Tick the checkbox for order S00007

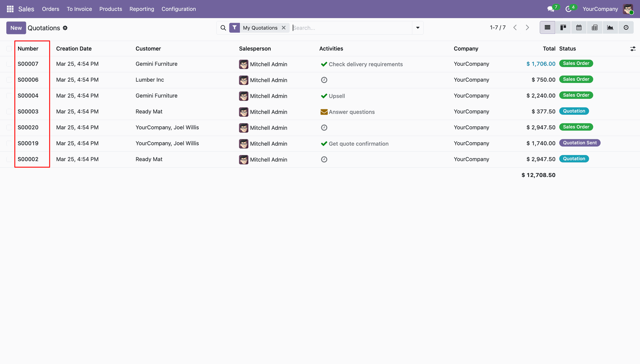[x=9, y=64]
